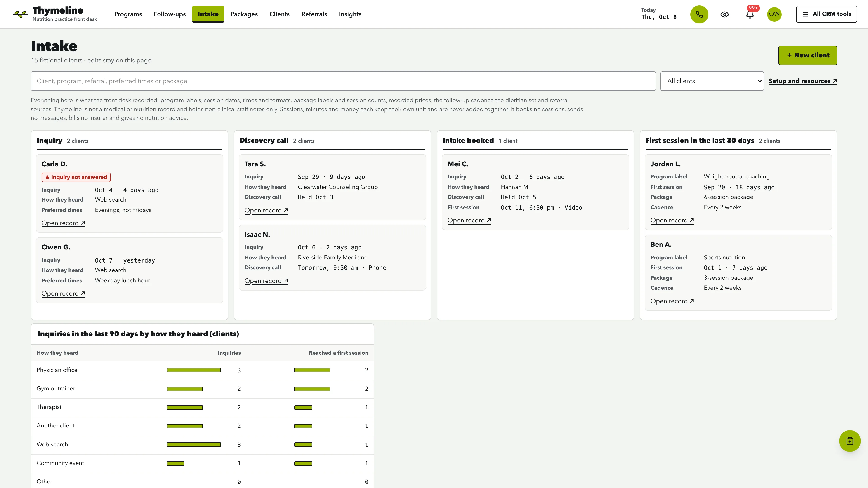Navigate to the Clients tab
This screenshot has width=868, height=488.
coord(279,14)
